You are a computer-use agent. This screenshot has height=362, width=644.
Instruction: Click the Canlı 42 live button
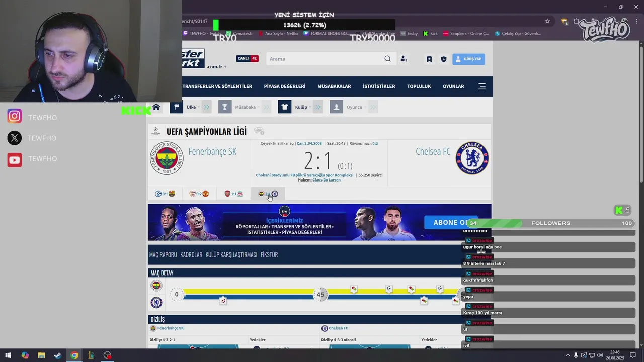tap(247, 58)
